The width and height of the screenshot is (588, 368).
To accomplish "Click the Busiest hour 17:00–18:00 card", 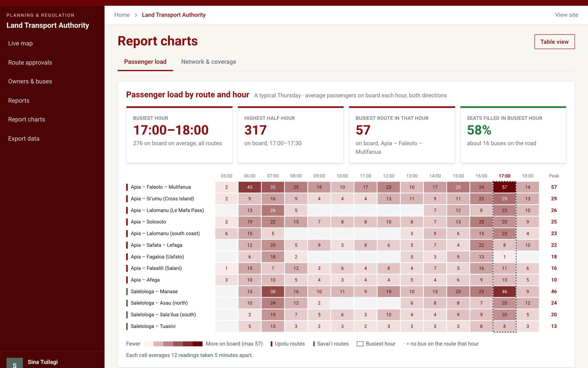I will tap(179, 135).
